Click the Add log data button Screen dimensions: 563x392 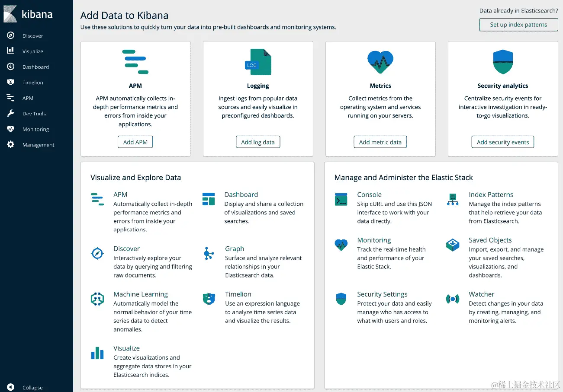(x=258, y=142)
